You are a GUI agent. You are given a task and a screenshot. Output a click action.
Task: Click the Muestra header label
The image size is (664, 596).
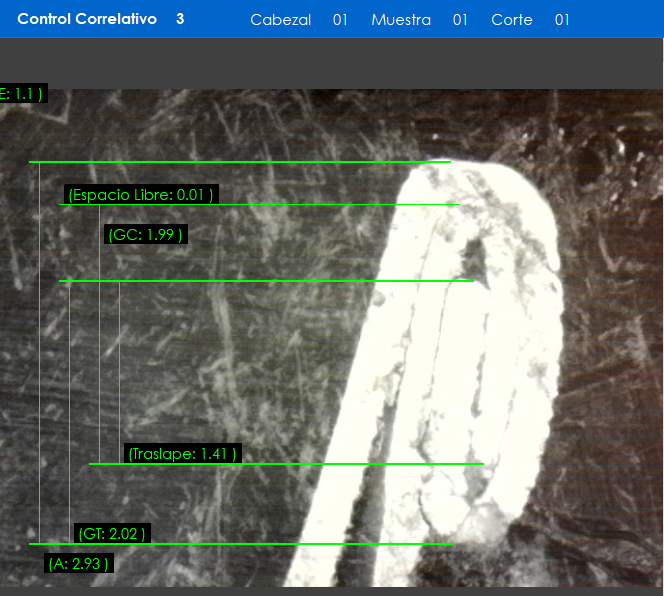coord(401,20)
